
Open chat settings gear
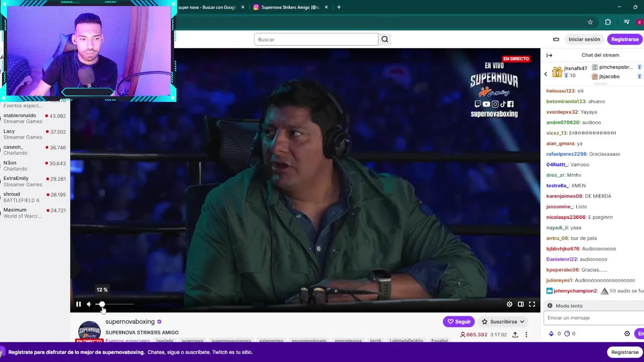(x=627, y=333)
